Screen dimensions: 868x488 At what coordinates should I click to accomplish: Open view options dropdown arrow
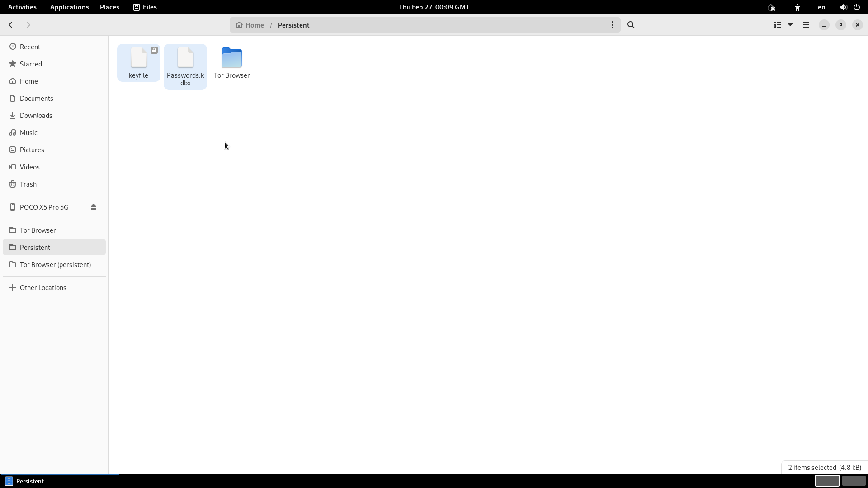coord(790,25)
